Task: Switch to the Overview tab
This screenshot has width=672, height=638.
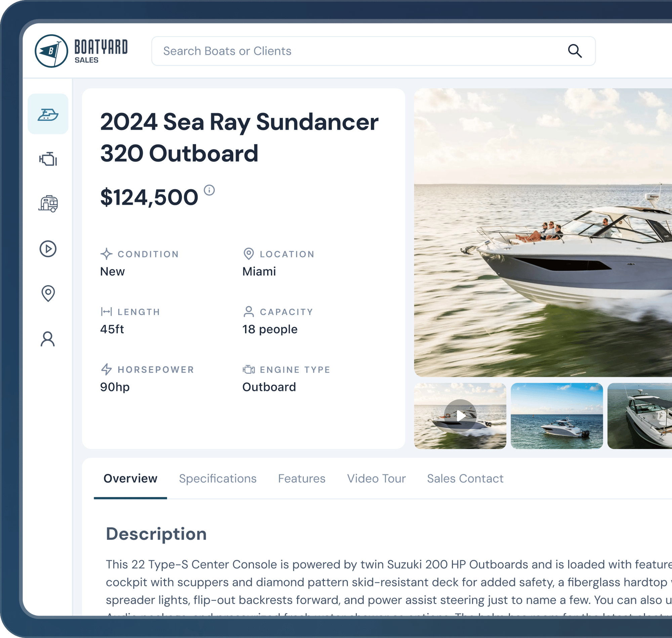Action: coord(130,478)
